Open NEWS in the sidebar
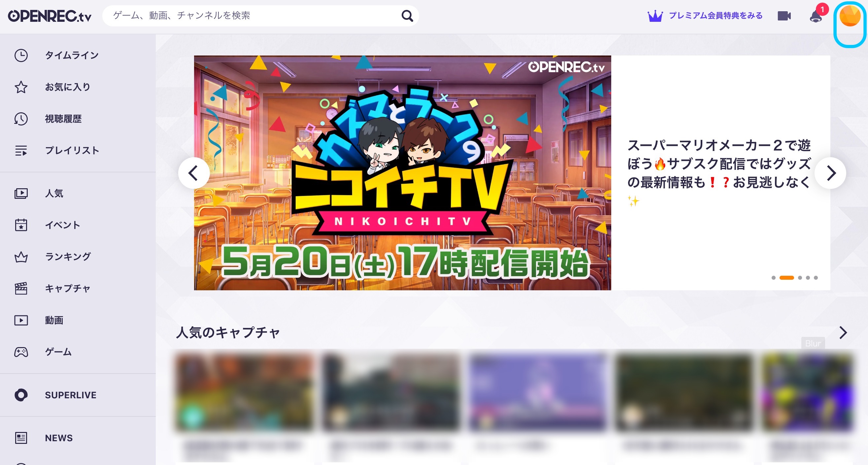The width and height of the screenshot is (868, 465). point(59,438)
